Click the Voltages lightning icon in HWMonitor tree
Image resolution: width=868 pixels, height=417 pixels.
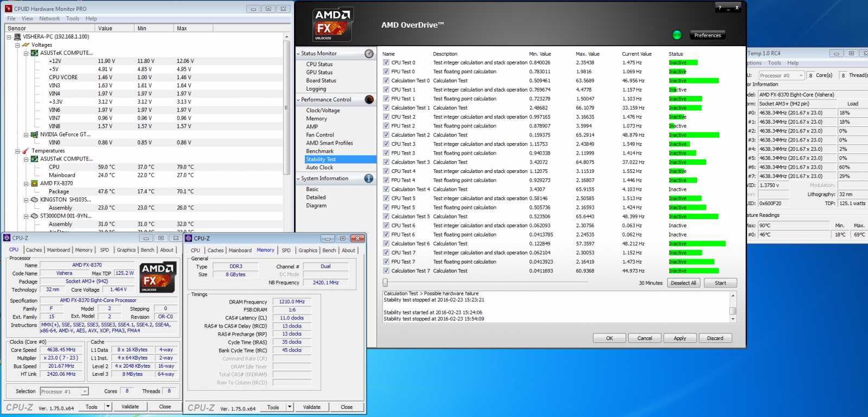point(25,45)
